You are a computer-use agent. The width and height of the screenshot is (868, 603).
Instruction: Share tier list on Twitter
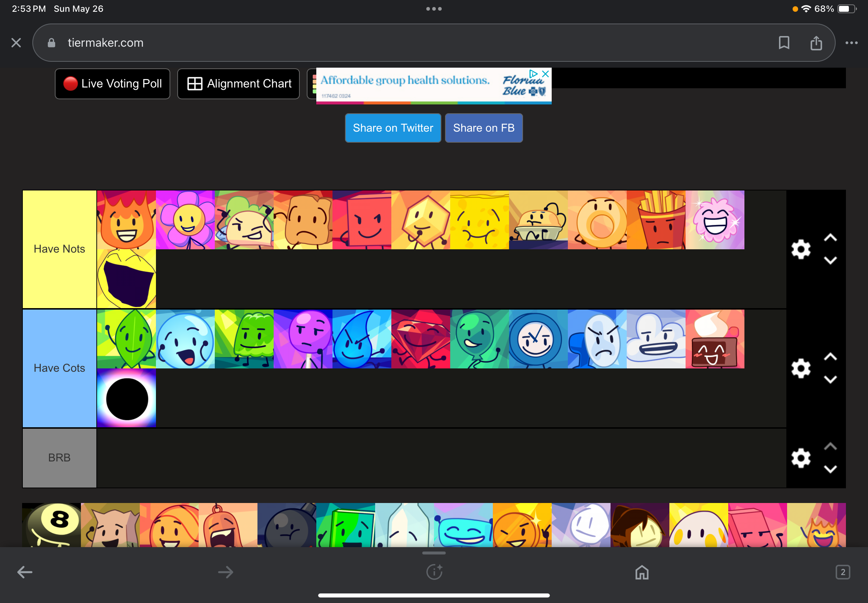(x=392, y=128)
